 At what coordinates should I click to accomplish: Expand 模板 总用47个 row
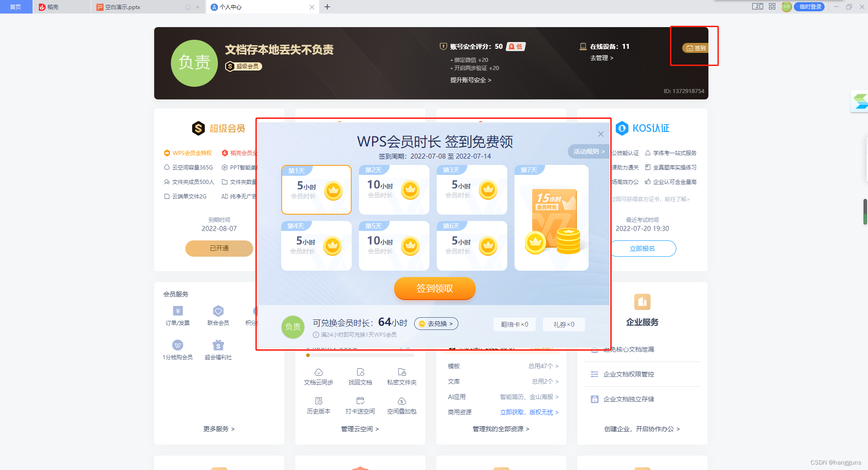(x=503, y=366)
